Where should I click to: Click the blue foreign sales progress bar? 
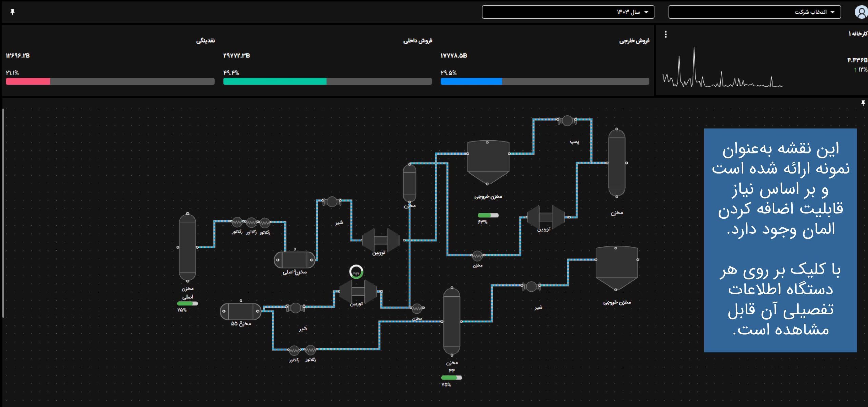click(x=471, y=81)
